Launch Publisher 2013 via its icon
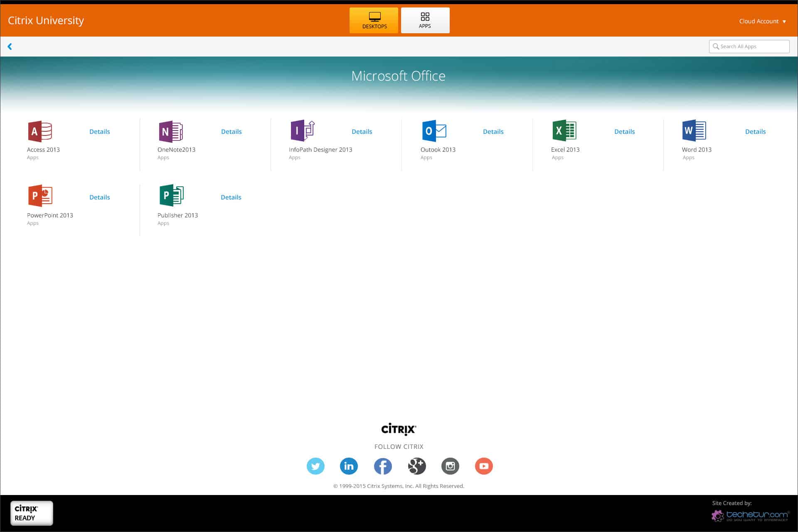Screen dimensions: 798x532 tap(172, 195)
